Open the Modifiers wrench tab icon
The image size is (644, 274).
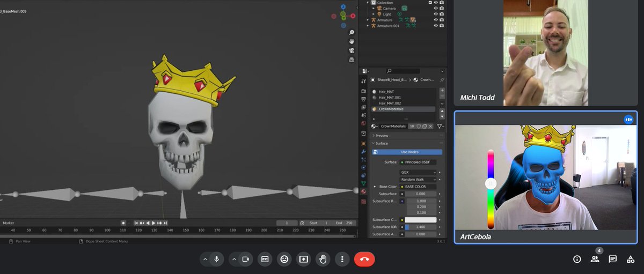point(364,152)
